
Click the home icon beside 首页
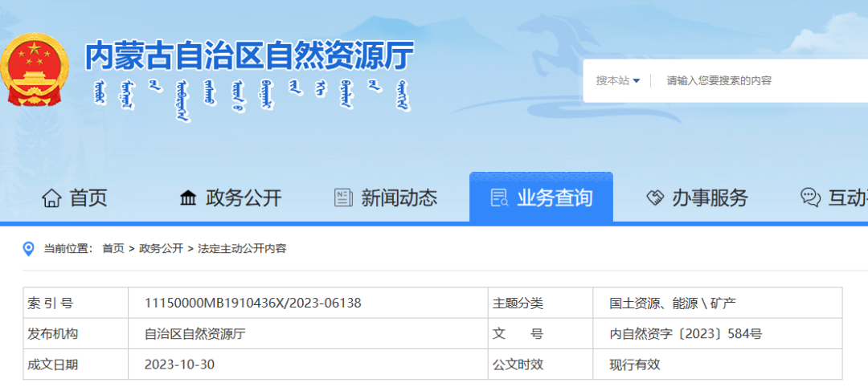point(51,198)
